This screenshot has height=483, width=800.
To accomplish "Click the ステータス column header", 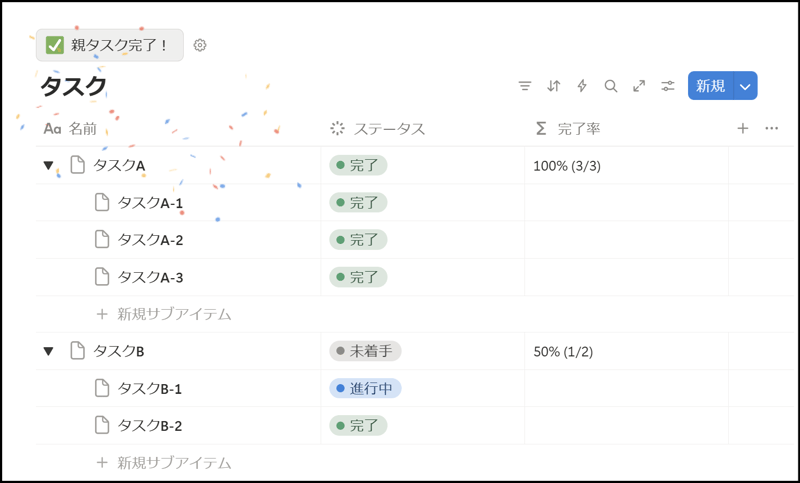I will [x=388, y=128].
